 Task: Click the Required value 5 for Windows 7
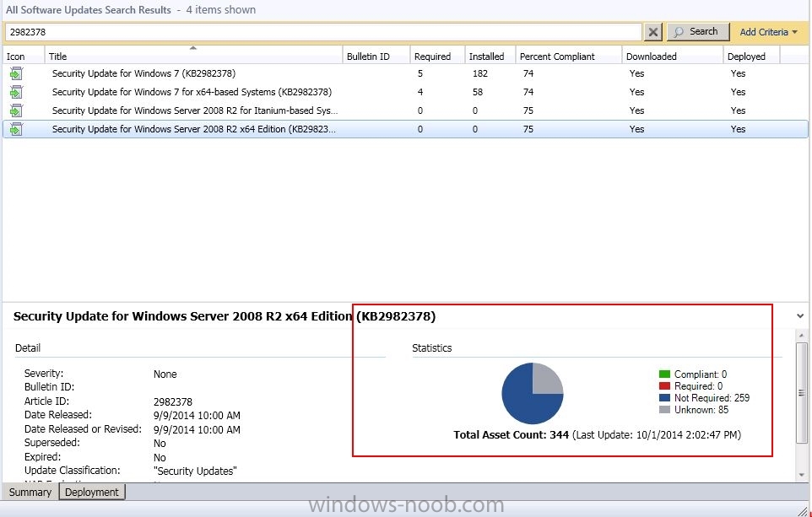tap(420, 73)
